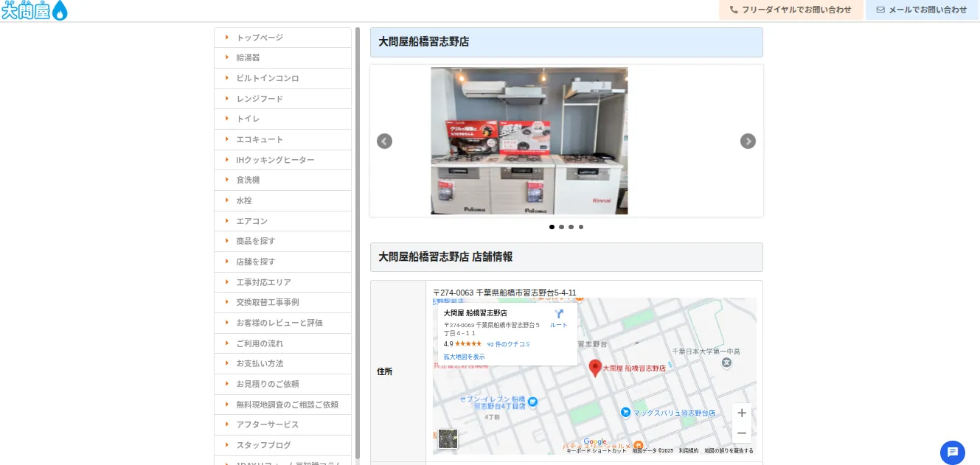Click 拡大地図を表示 link in map
The image size is (980, 465).
(464, 357)
